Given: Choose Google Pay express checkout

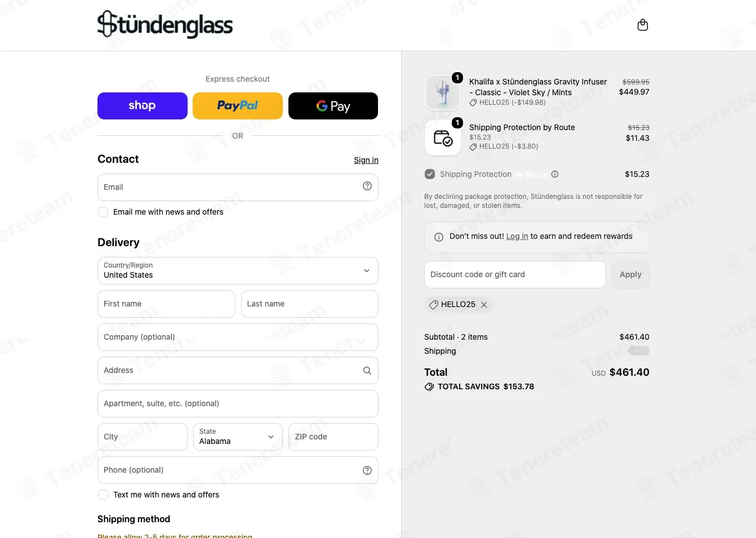Looking at the screenshot, I should (333, 106).
